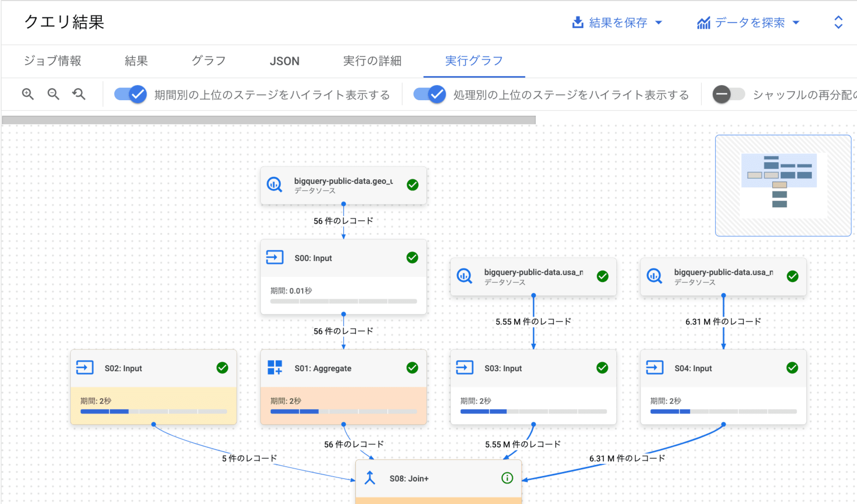
Task: Click the green check on S03: Input node
Action: pyautogui.click(x=602, y=368)
